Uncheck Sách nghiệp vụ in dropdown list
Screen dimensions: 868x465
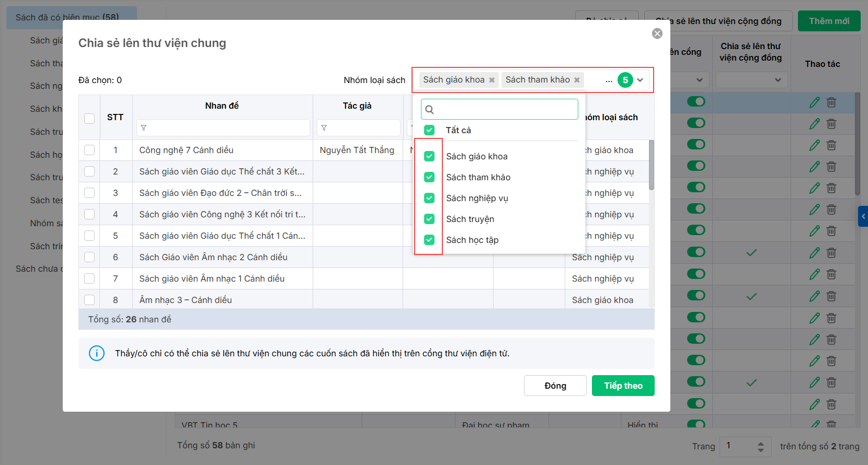coord(429,198)
